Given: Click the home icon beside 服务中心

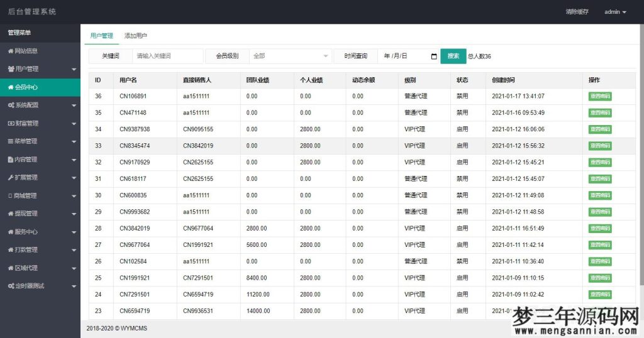Looking at the screenshot, I should pos(11,232).
